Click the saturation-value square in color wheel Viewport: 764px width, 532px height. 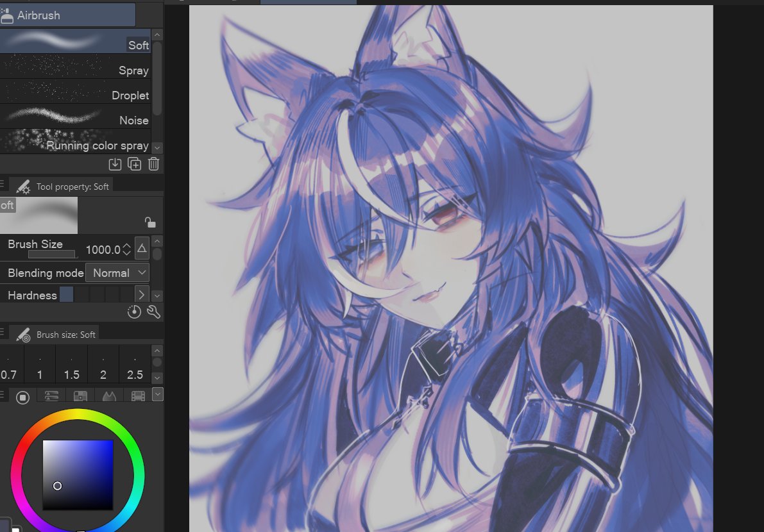78,475
